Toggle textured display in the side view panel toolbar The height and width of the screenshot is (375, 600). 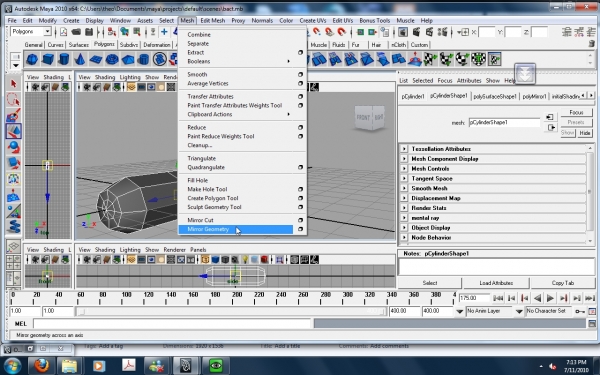coord(235,260)
